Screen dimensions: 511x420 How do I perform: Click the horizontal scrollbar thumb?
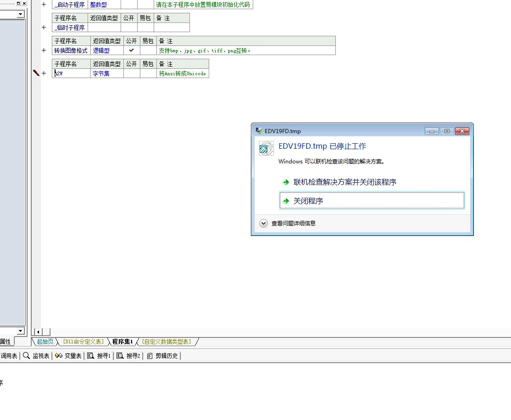pyautogui.click(x=46, y=332)
